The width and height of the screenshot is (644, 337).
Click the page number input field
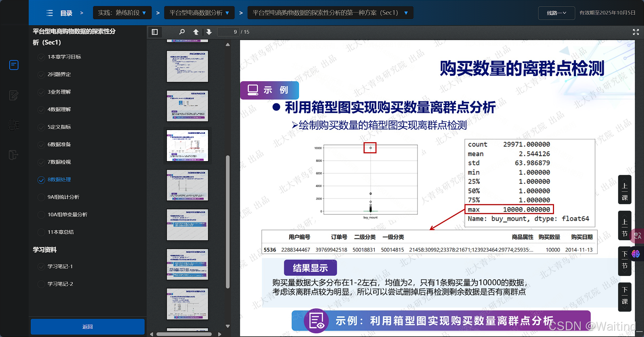[228, 32]
